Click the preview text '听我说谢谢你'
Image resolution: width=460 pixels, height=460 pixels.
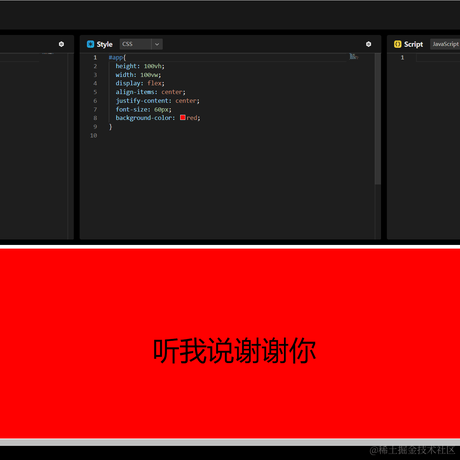coord(234,351)
